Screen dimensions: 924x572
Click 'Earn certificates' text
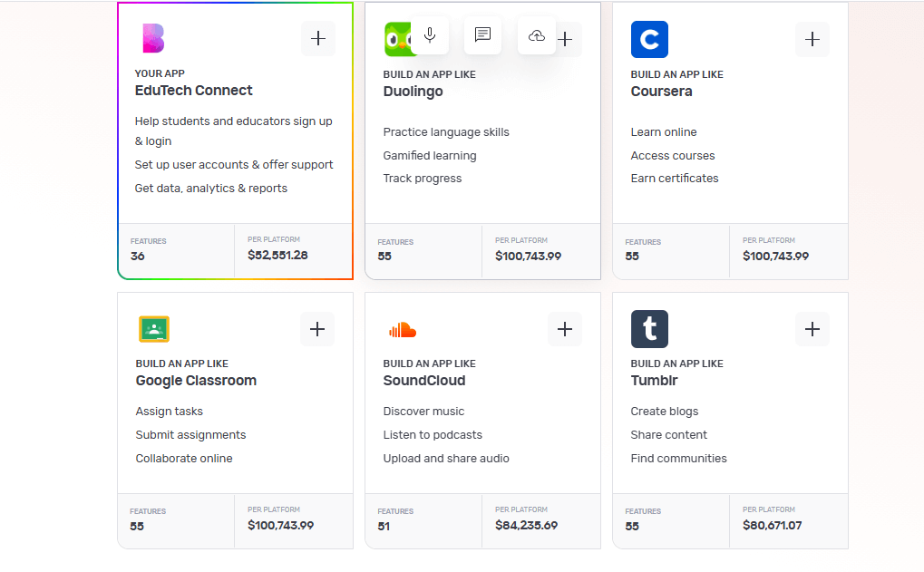click(x=675, y=179)
